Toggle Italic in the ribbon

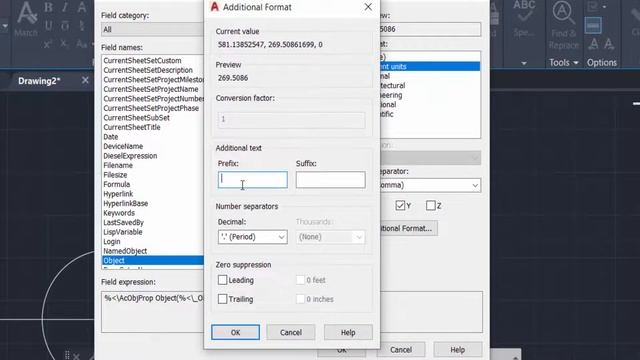tap(65, 7)
